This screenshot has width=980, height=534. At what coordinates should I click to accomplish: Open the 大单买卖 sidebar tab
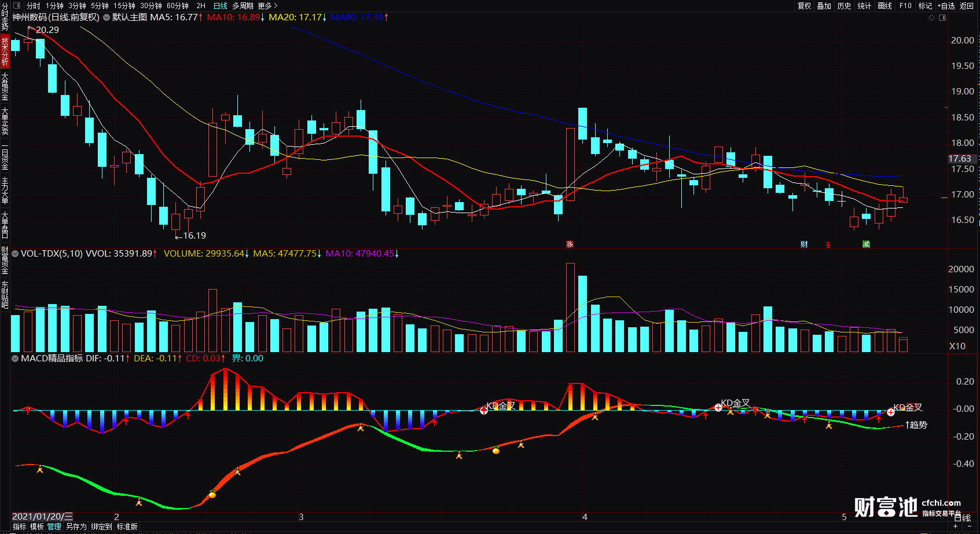coord(5,121)
